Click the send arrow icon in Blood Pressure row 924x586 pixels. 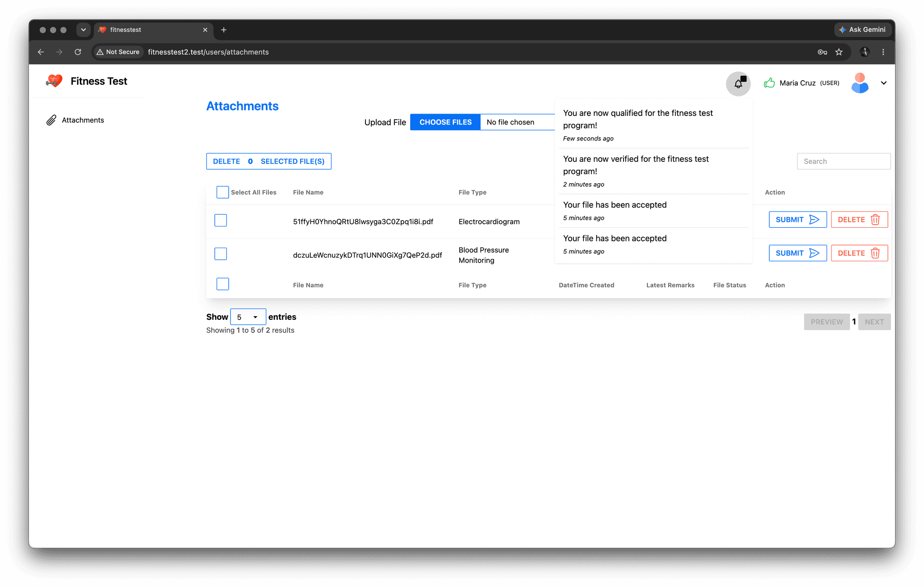pyautogui.click(x=814, y=253)
